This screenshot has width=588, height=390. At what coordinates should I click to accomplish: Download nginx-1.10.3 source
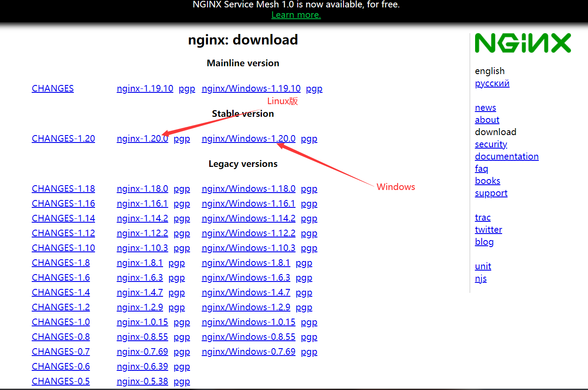pos(142,248)
